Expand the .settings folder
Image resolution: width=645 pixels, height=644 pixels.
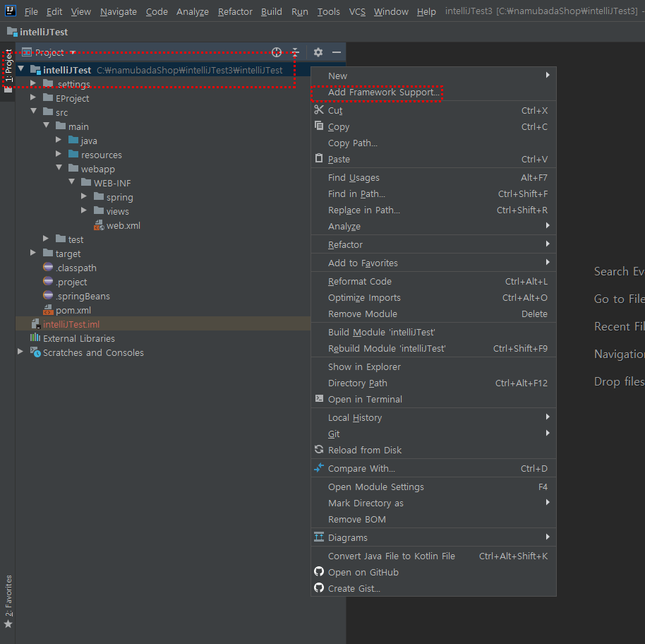(33, 83)
